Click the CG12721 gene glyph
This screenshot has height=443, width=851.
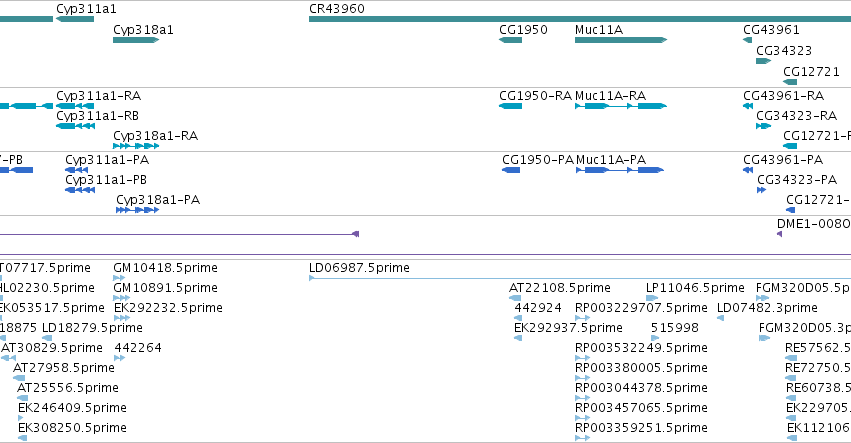790,82
